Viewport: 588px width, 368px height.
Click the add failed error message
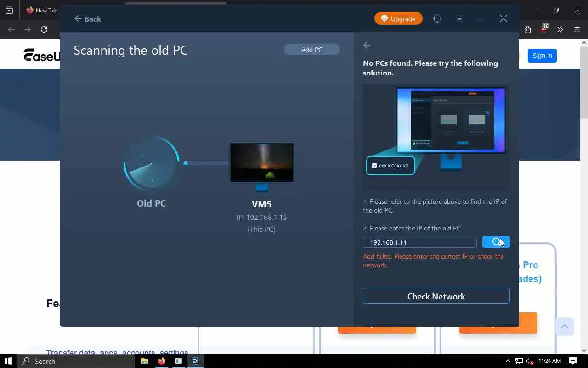click(433, 260)
